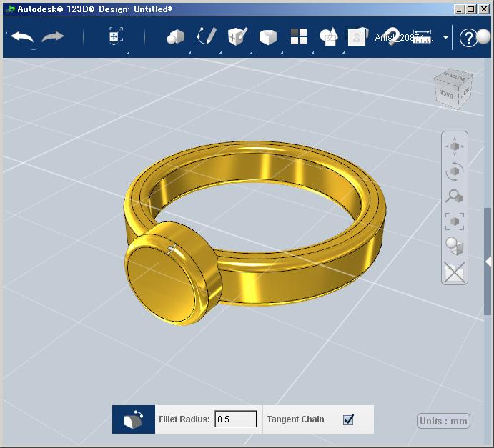Image resolution: width=494 pixels, height=448 pixels.
Task: Uncheck the Tangent Chain checkbox
Action: [348, 419]
